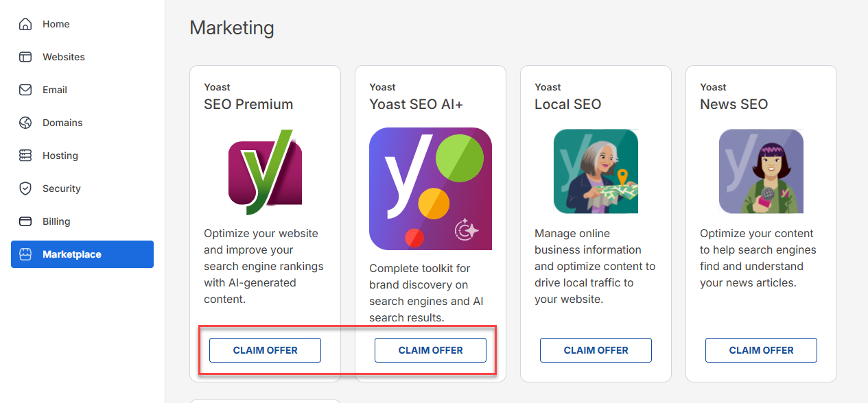Go to the Websites section
Viewport: 868px width, 403px height.
(x=63, y=57)
